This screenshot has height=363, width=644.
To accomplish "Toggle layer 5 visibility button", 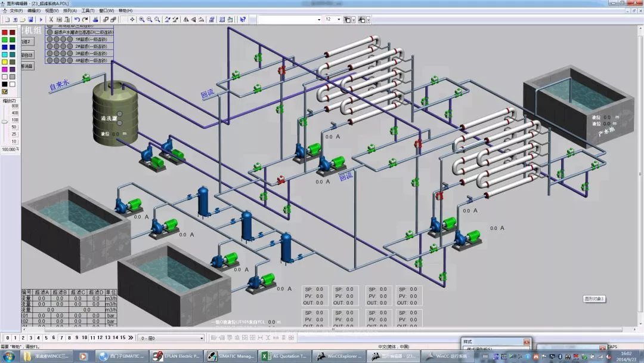I will coord(46,338).
